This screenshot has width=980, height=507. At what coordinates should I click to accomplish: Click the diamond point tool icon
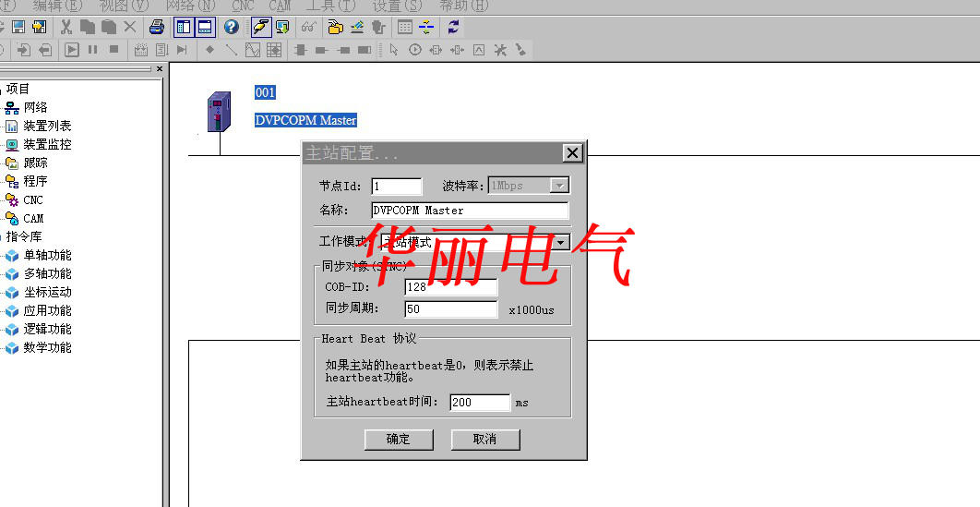[x=210, y=49]
